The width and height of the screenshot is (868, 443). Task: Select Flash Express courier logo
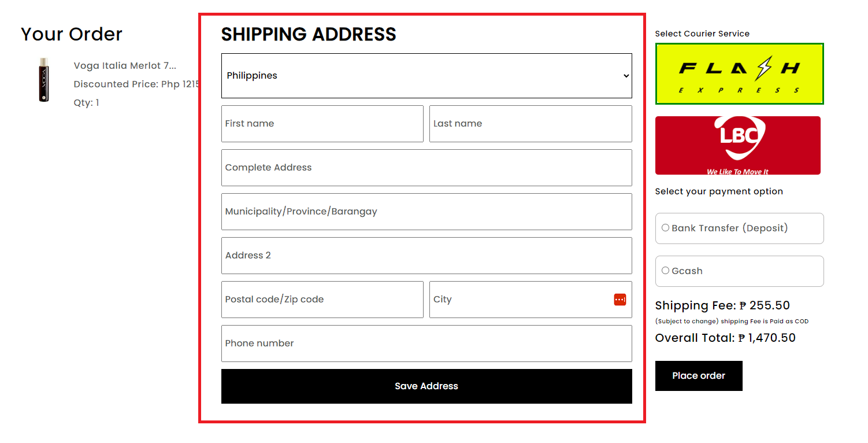[x=739, y=74]
